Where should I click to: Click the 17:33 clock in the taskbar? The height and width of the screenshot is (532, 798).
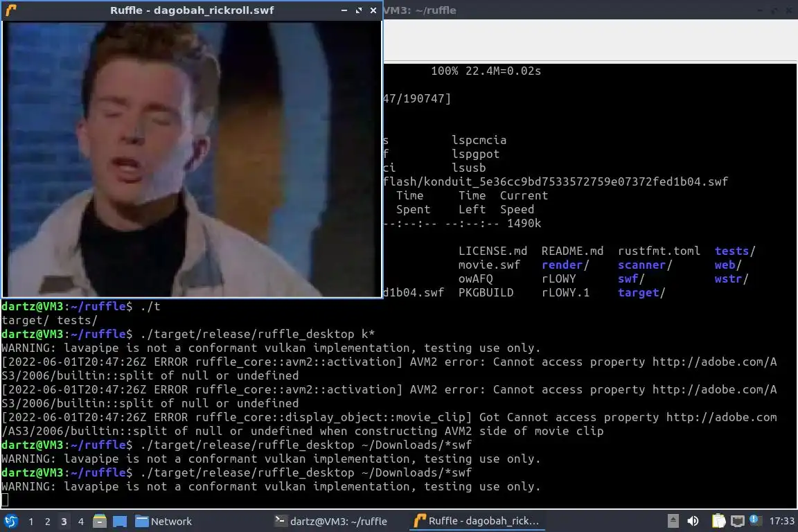[x=781, y=521]
